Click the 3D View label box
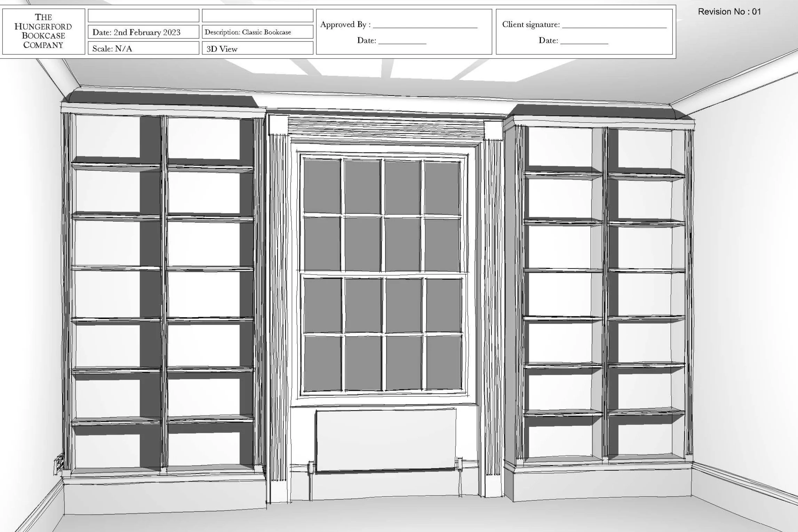The image size is (798, 532). click(257, 49)
